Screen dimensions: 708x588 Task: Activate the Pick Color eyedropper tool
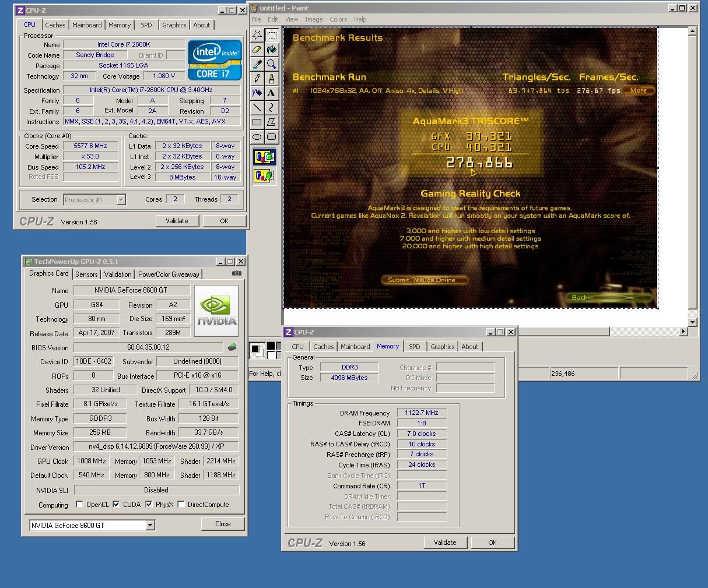coord(257,64)
